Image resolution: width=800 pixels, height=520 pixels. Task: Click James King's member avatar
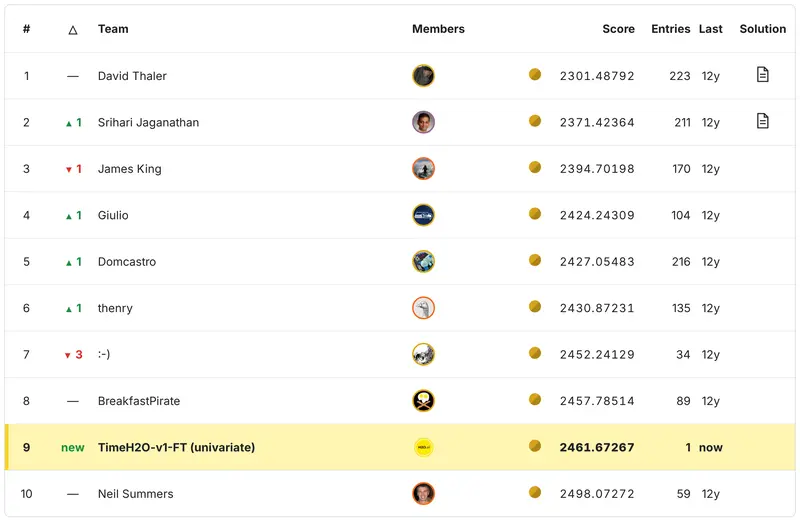coord(423,168)
